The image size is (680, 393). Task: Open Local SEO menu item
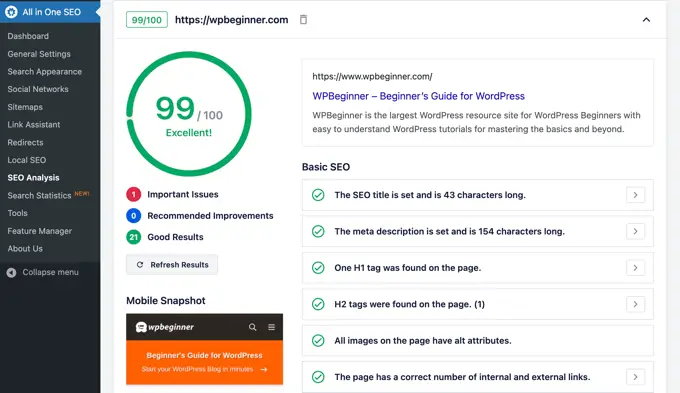tap(26, 160)
